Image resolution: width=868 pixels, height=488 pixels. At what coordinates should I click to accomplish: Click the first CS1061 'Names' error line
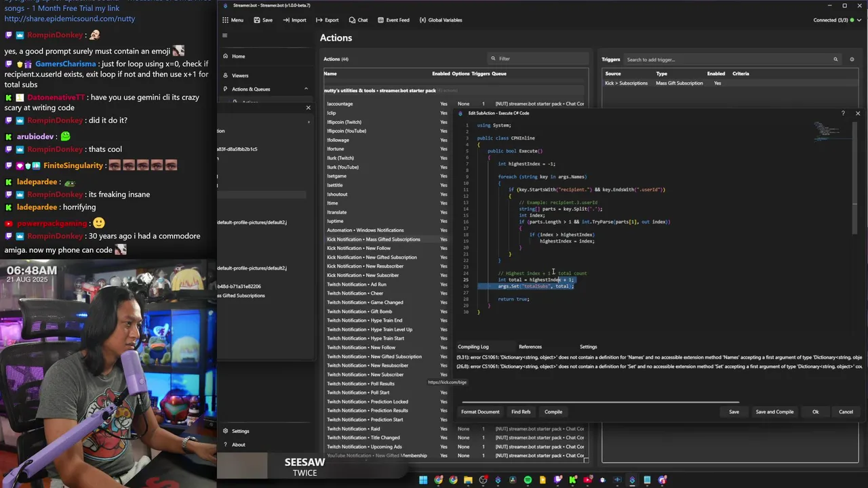[x=659, y=357]
